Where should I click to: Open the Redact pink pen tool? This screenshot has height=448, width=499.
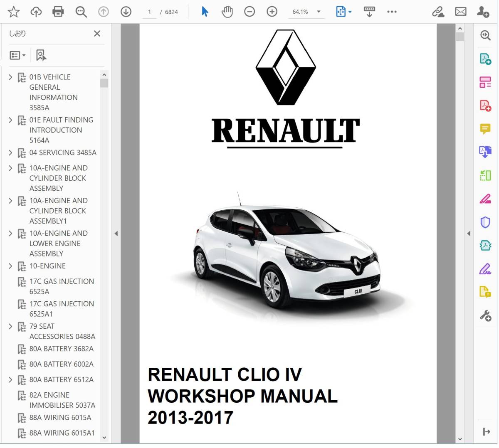click(485, 199)
